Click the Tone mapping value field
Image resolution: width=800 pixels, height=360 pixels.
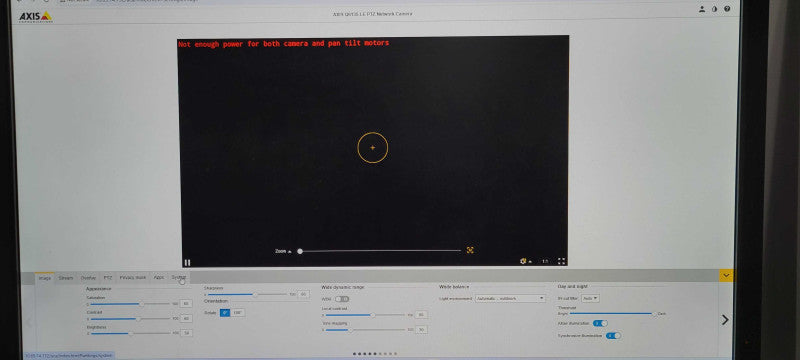pyautogui.click(x=421, y=330)
